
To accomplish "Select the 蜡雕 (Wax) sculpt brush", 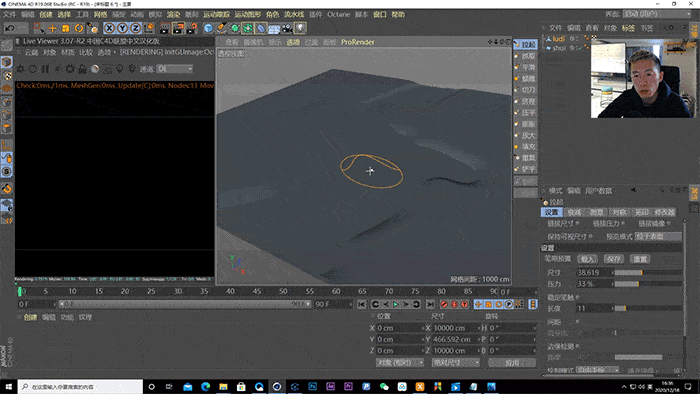I will (525, 79).
